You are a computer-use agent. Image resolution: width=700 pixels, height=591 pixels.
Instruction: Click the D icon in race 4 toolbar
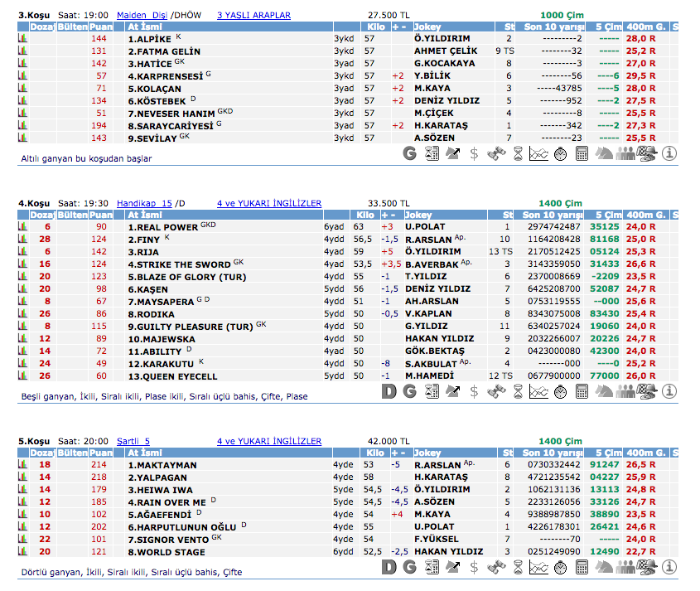[x=389, y=391]
